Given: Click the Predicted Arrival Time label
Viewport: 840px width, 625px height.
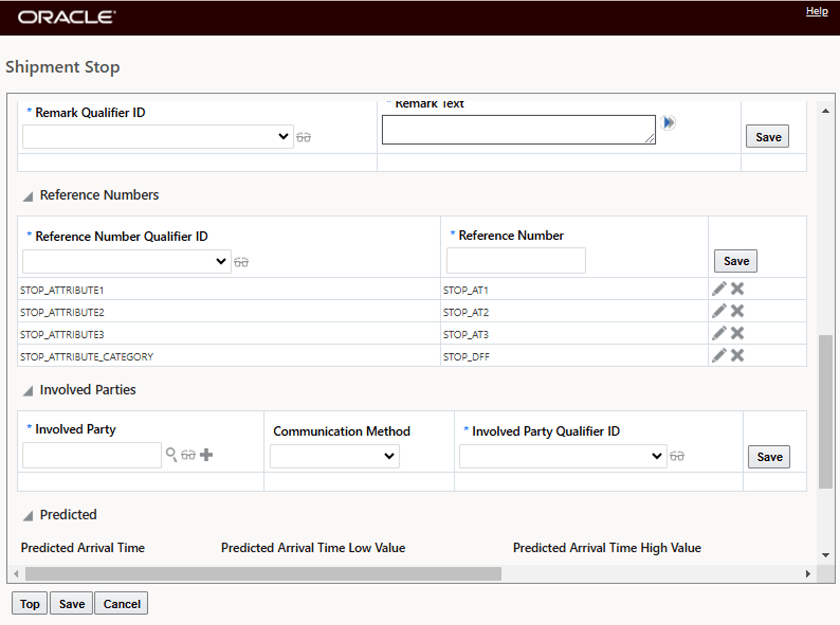Looking at the screenshot, I should click(x=83, y=548).
